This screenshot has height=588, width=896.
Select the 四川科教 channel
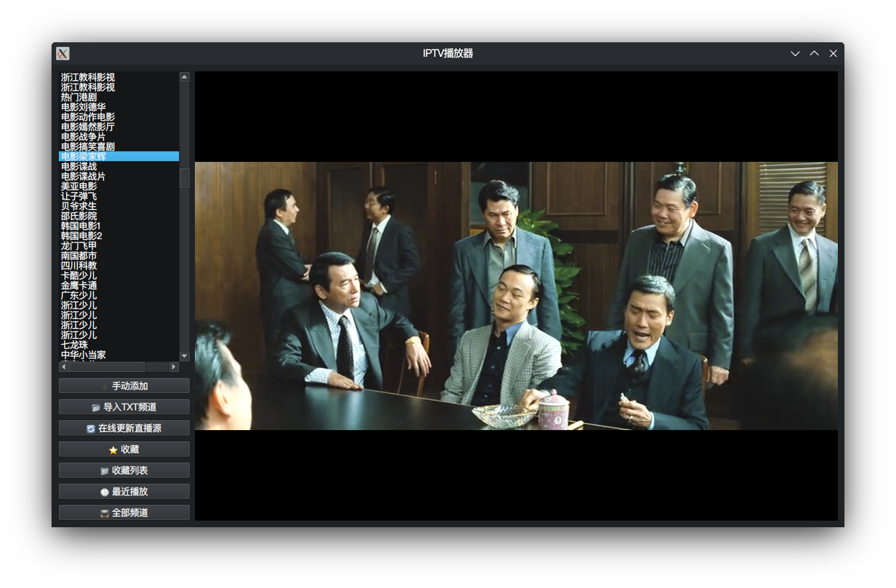(119, 266)
